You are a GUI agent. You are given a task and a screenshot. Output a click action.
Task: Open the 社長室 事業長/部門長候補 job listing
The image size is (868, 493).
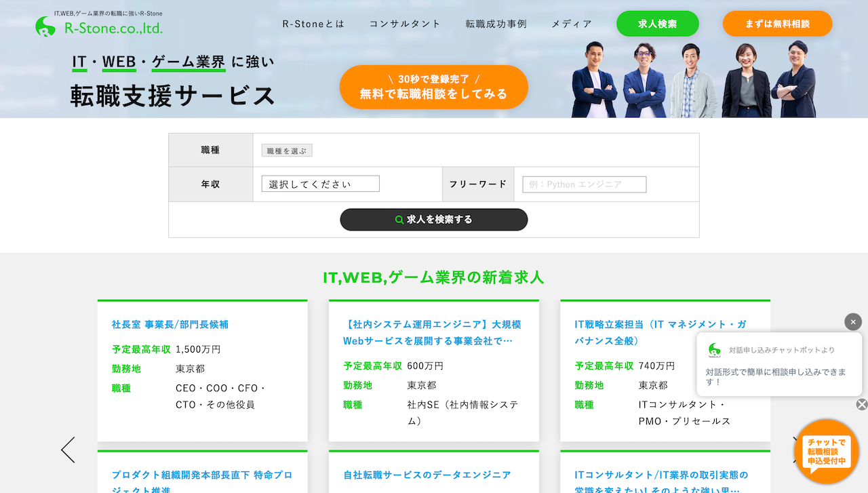coord(170,325)
